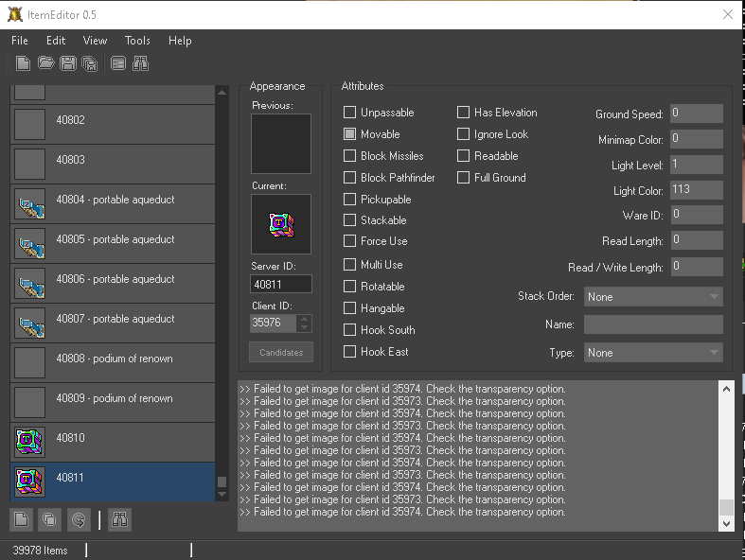Decrease Client ID with down stepper arrow
The image size is (745, 560).
[304, 327]
